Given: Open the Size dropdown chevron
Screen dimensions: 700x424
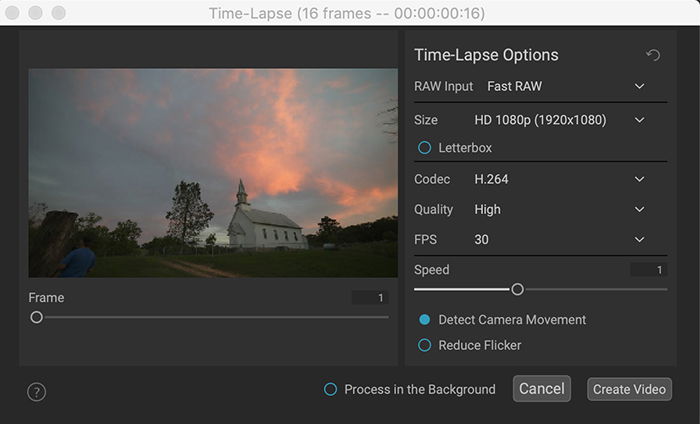Looking at the screenshot, I should click(x=639, y=120).
